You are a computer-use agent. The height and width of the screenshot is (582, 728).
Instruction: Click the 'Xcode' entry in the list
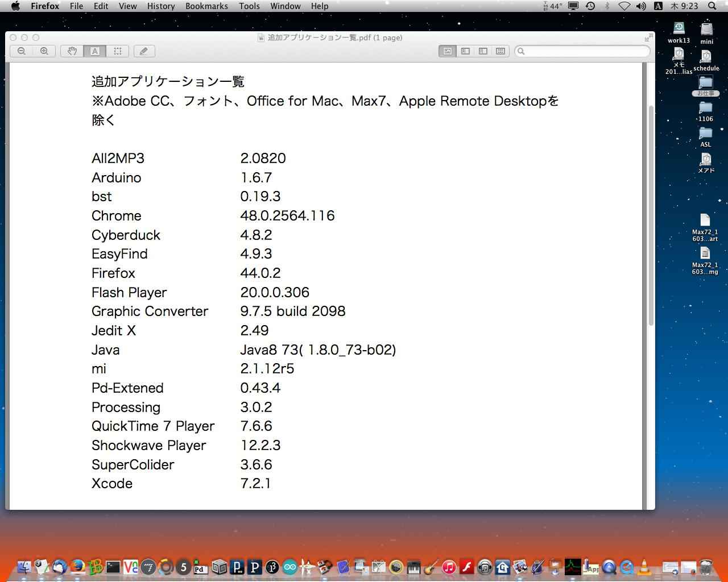click(x=112, y=484)
